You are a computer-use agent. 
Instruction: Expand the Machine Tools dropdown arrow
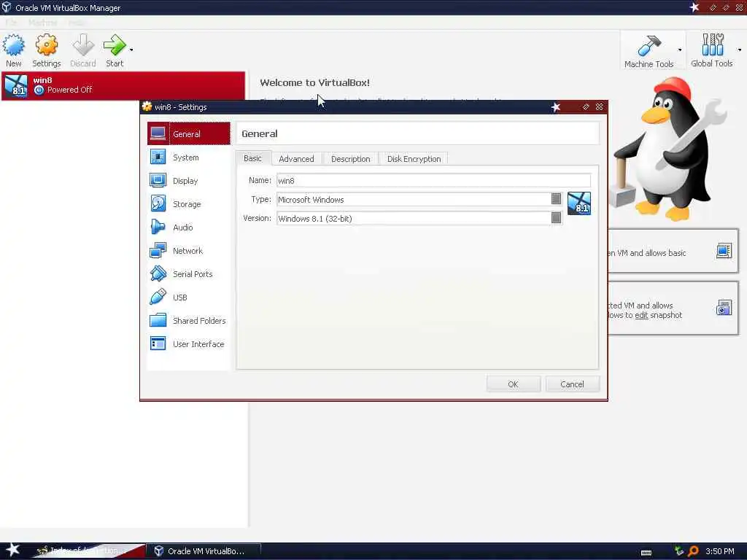pyautogui.click(x=679, y=50)
